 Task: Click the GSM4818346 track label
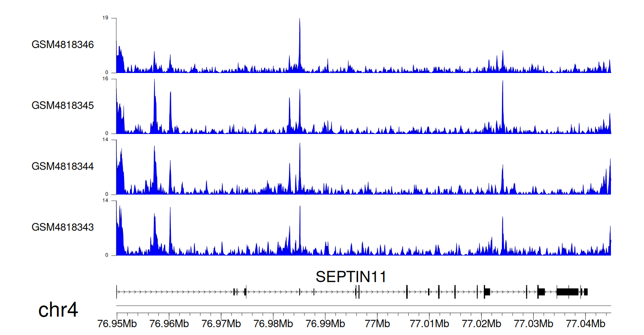pos(63,45)
